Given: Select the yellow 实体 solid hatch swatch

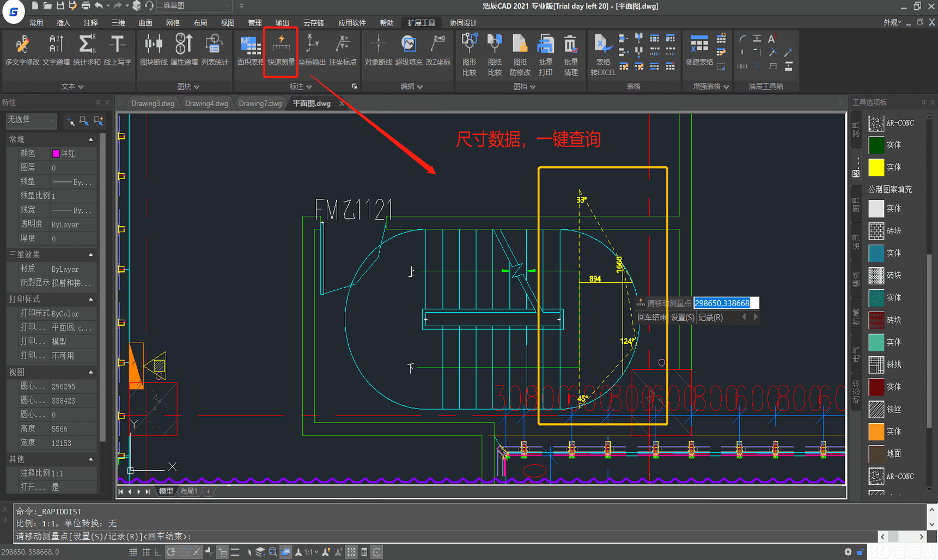Looking at the screenshot, I should point(876,167).
